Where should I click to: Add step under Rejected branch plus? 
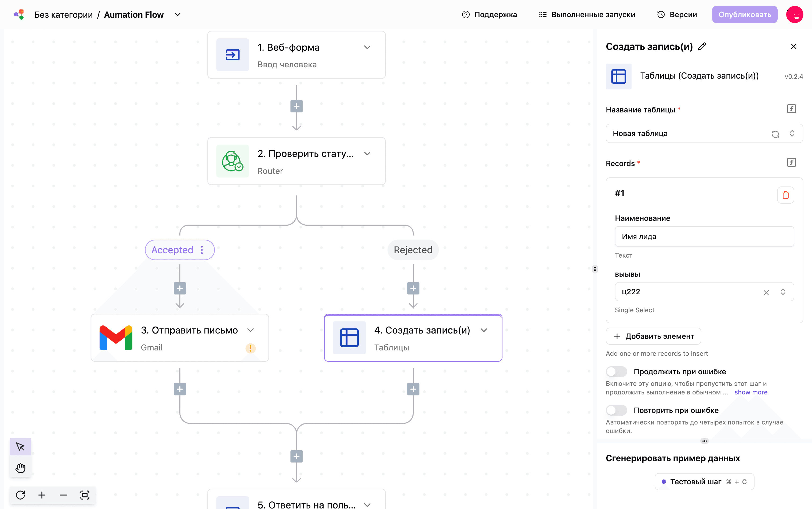point(413,288)
